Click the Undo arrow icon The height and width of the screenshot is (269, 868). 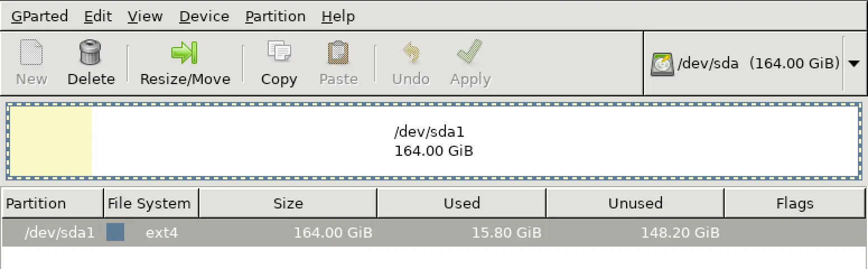coord(410,53)
